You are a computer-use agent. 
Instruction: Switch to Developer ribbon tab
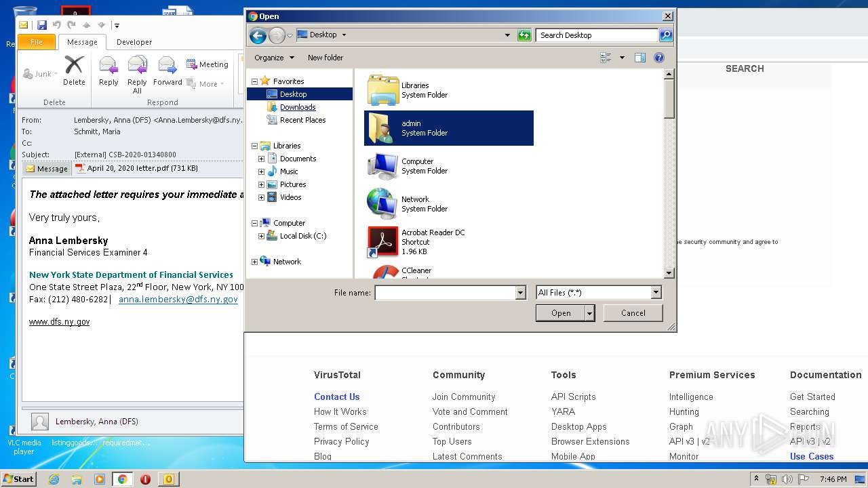[134, 42]
